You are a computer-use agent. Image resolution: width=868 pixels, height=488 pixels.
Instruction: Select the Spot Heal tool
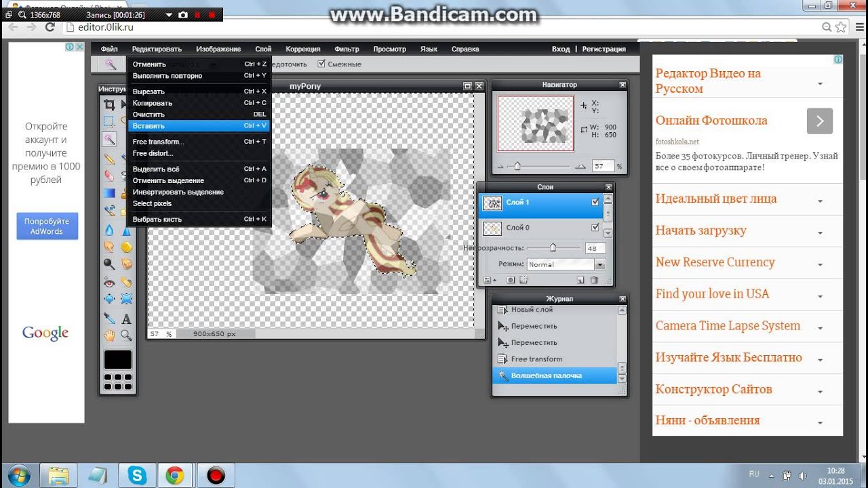126,282
